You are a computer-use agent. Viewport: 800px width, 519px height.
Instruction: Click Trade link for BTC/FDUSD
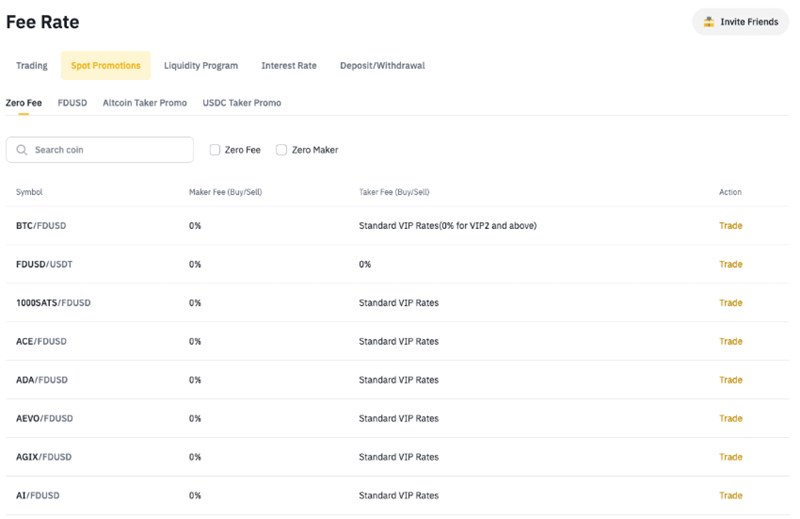click(730, 226)
